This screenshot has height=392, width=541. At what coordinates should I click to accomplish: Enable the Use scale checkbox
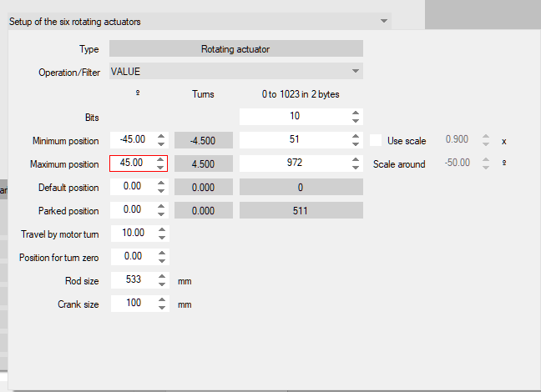pyautogui.click(x=377, y=141)
